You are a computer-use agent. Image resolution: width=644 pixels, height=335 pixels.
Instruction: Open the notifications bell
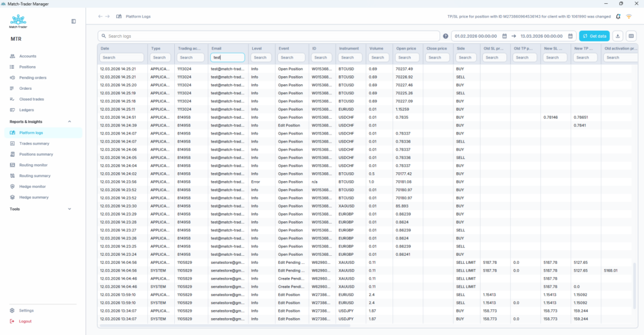point(618,16)
